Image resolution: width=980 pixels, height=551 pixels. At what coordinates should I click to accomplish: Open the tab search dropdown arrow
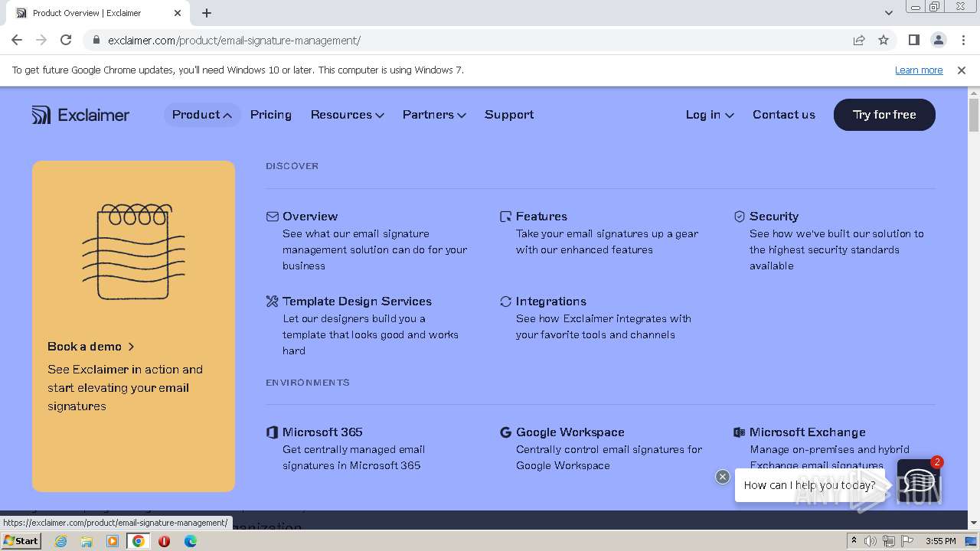point(888,12)
